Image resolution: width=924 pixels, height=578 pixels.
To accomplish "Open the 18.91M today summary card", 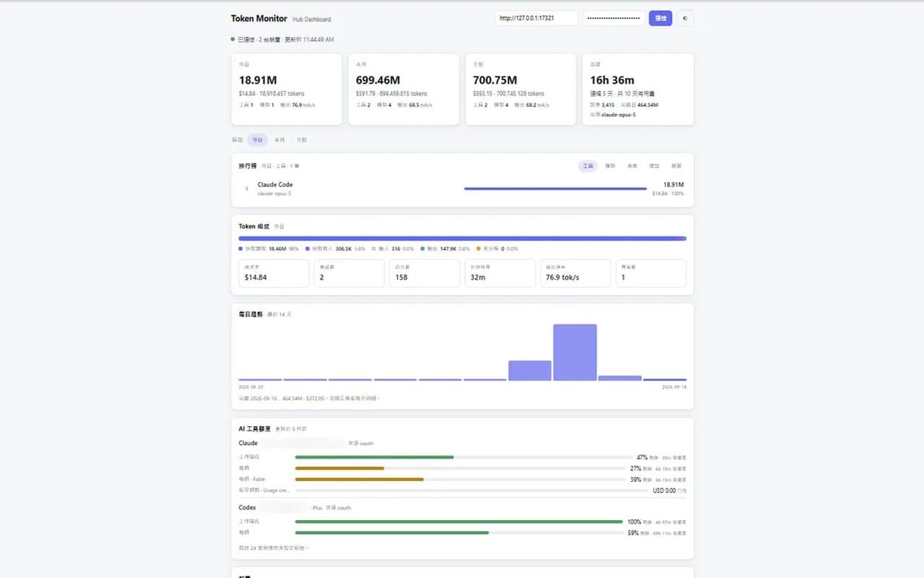I will 287,89.
